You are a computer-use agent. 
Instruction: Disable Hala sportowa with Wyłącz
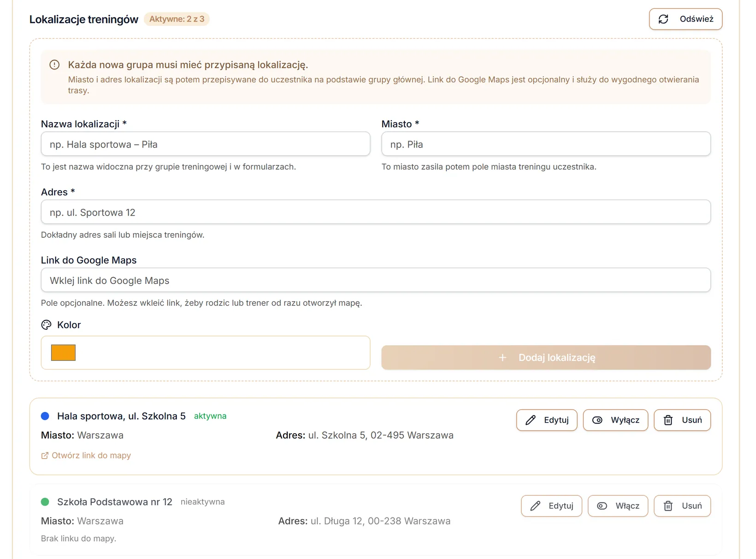tap(615, 420)
